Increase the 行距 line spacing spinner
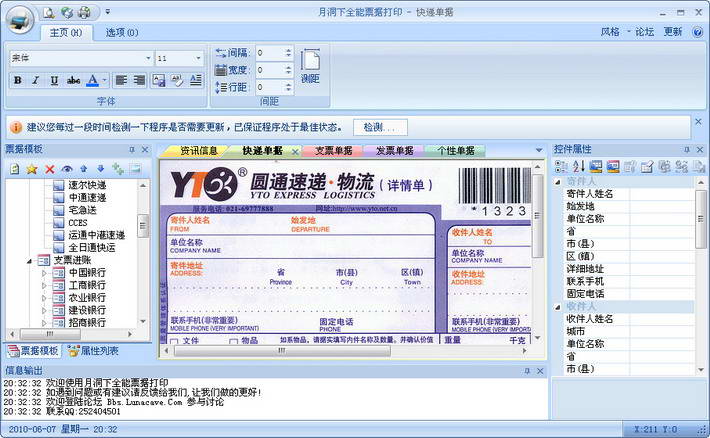The height and width of the screenshot is (438, 710). 288,84
